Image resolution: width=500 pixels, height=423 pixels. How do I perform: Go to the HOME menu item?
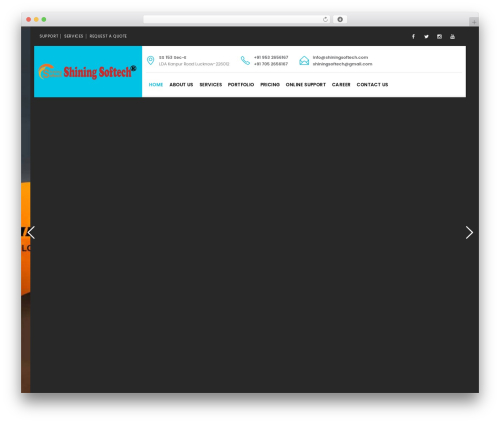156,85
